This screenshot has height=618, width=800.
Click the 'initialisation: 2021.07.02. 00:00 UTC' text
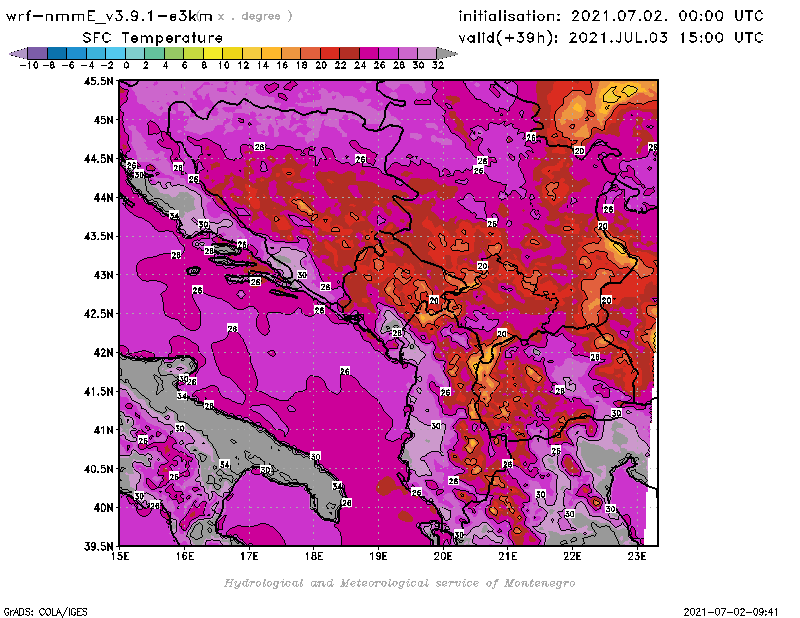click(611, 16)
